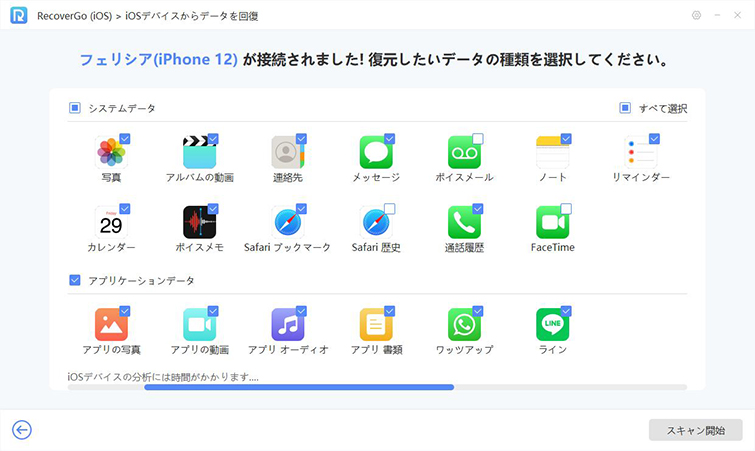This screenshot has height=451, width=755.
Task: Select the Safari ブックマーク compass icon
Action: (287, 222)
